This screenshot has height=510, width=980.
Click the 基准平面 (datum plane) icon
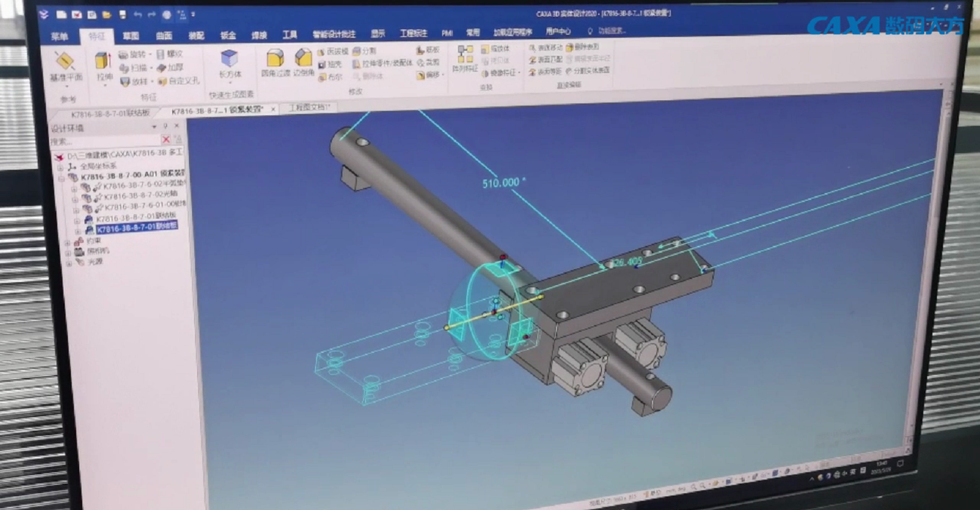pyautogui.click(x=65, y=61)
